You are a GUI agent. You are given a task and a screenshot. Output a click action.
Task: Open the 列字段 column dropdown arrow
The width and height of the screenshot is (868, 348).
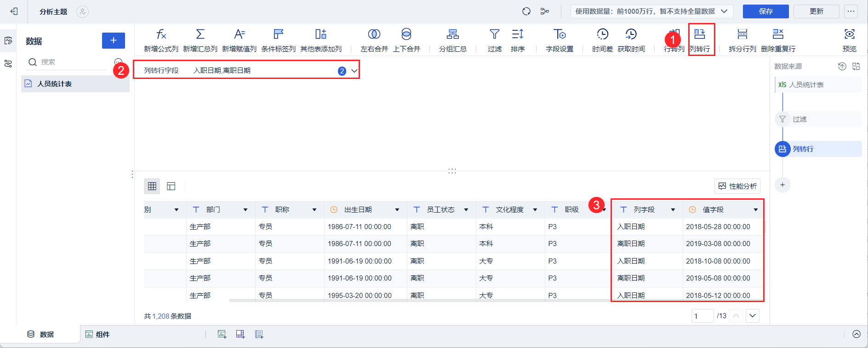point(673,210)
